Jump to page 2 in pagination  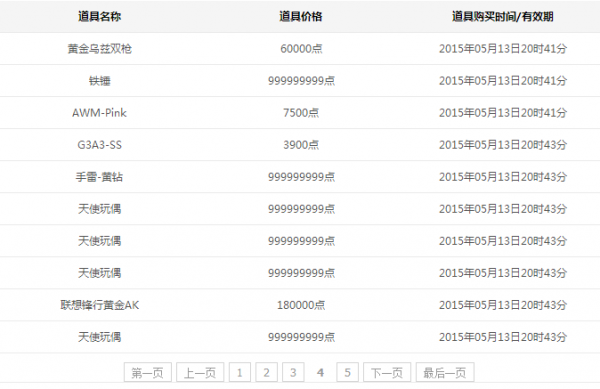[267, 372]
